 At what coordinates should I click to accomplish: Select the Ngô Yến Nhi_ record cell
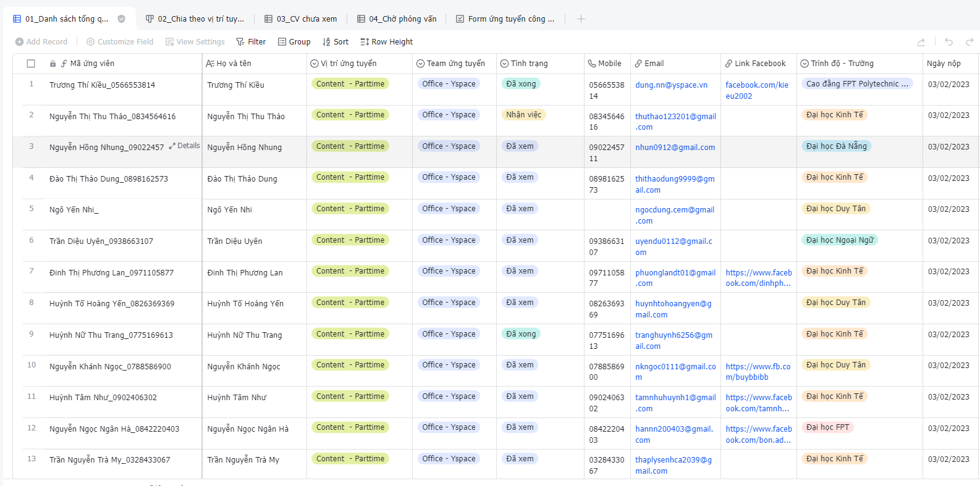click(122, 214)
